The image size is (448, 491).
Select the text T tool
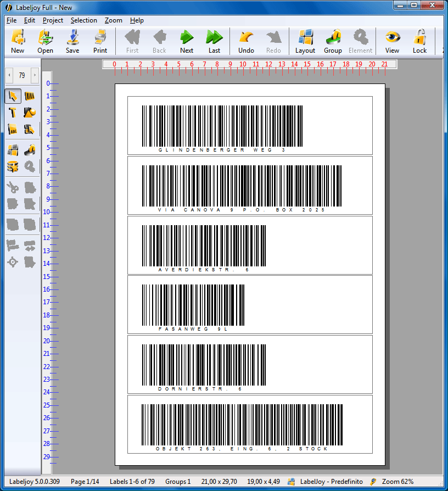(13, 113)
